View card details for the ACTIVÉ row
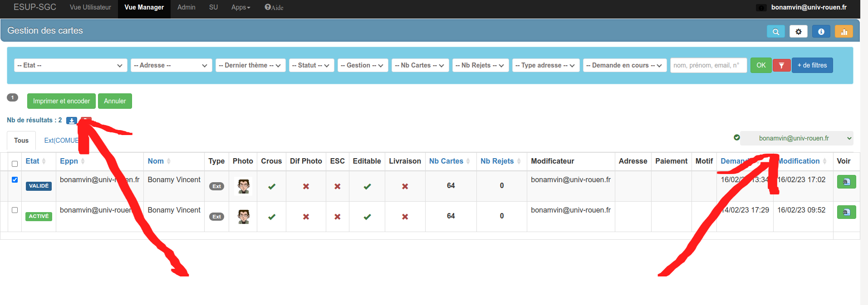The image size is (868, 305). [846, 212]
